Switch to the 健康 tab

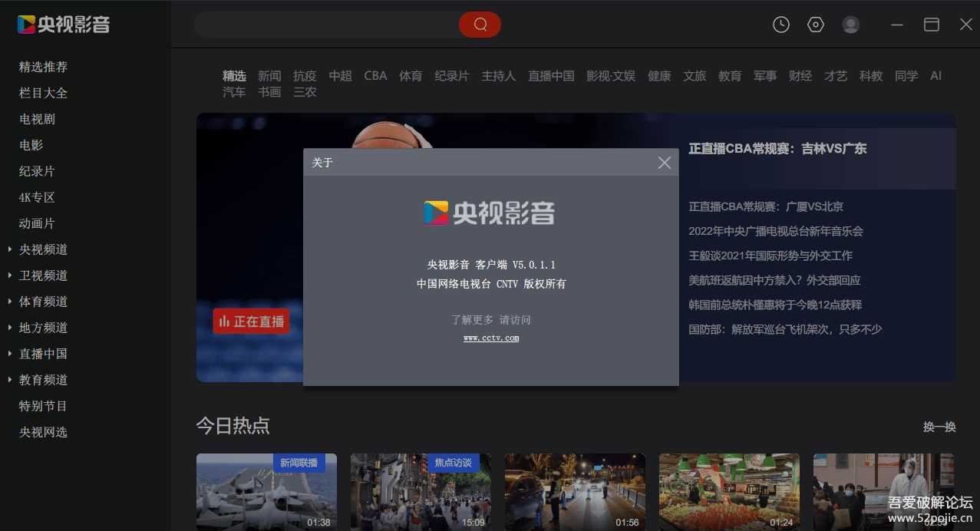659,76
